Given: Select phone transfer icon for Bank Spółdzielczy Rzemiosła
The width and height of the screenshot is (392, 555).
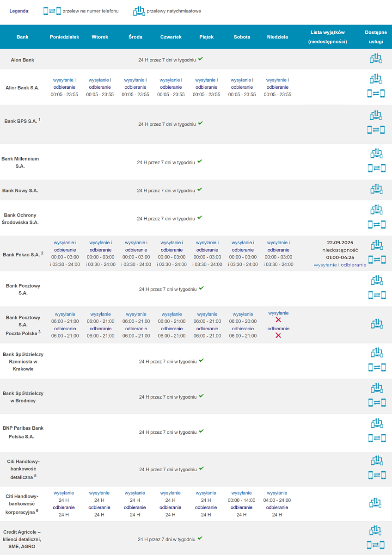Looking at the screenshot, I should [377, 367].
